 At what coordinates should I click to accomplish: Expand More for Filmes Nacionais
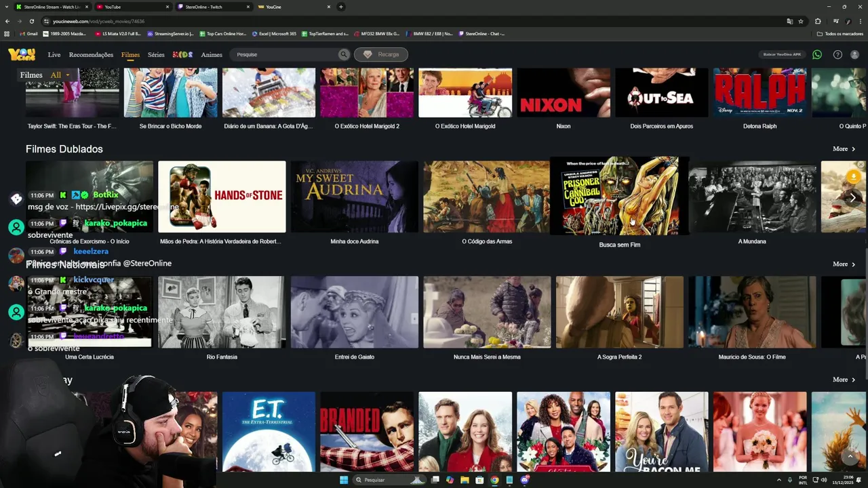844,264
